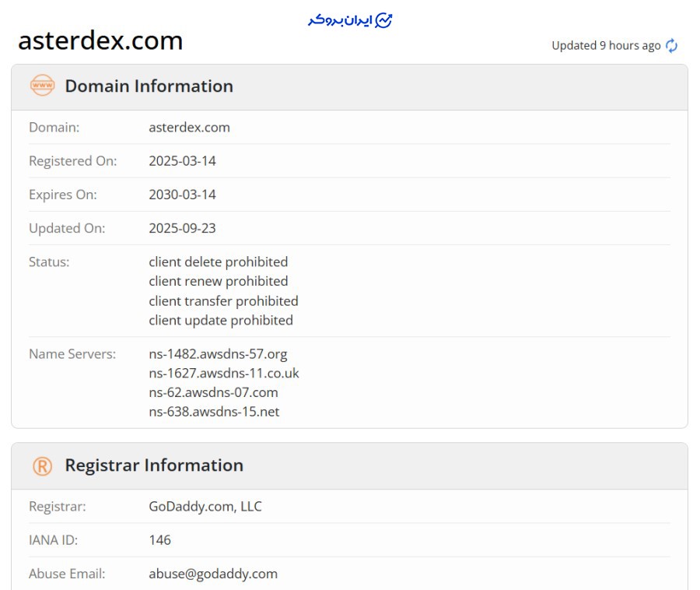Click the 'Registrar:' label
700x590 pixels.
coord(57,507)
